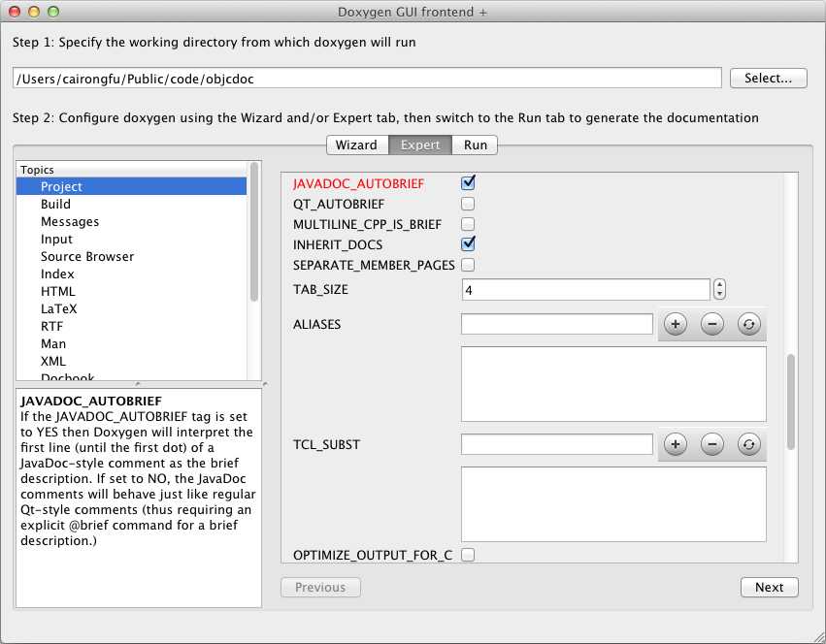Image resolution: width=826 pixels, height=644 pixels.
Task: Select Index topic
Action: coord(131,274)
